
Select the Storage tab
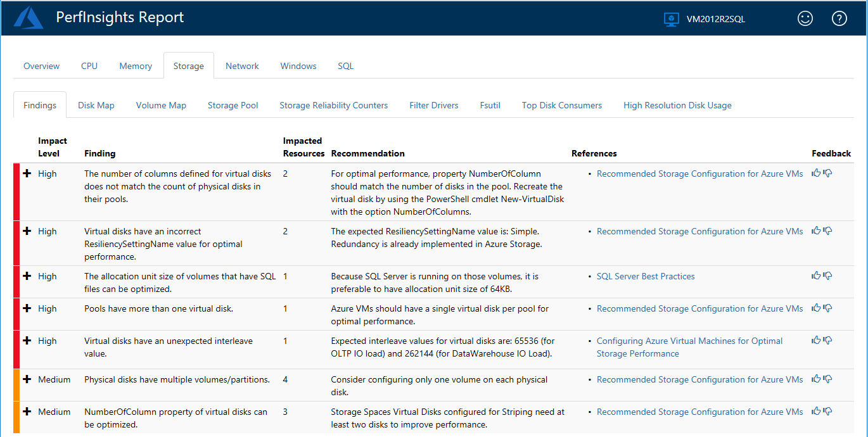pyautogui.click(x=189, y=66)
